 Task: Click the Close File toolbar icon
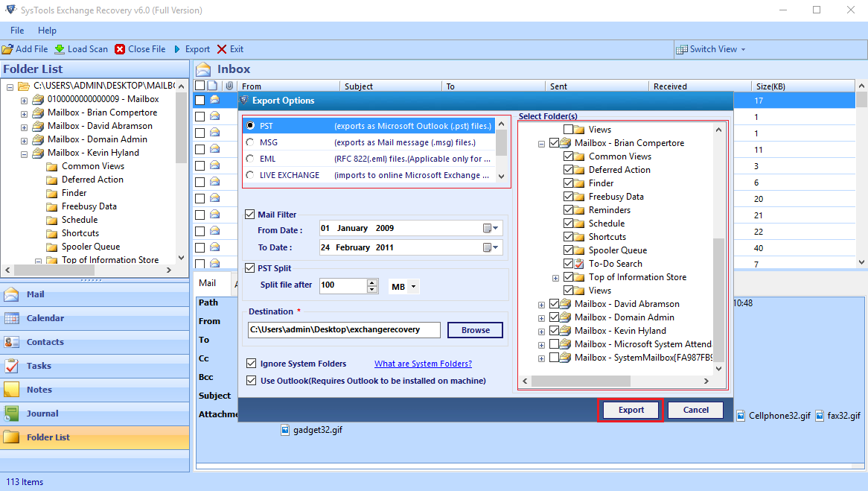(x=120, y=49)
